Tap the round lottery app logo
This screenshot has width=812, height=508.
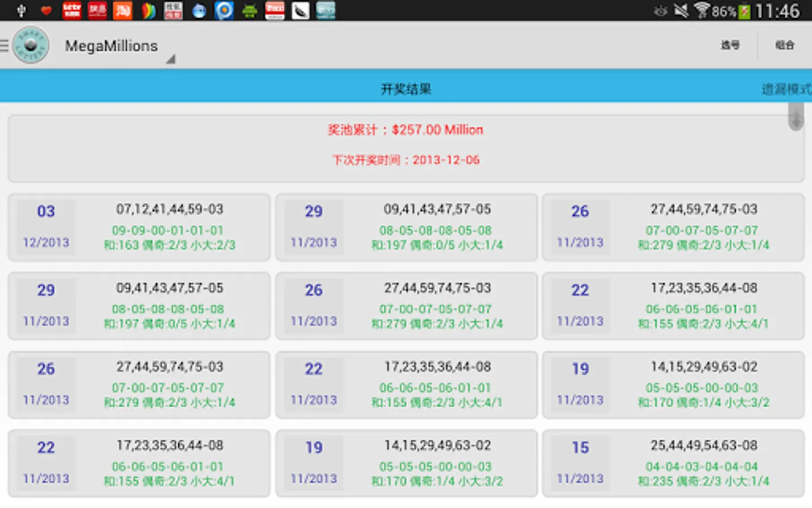click(x=31, y=45)
